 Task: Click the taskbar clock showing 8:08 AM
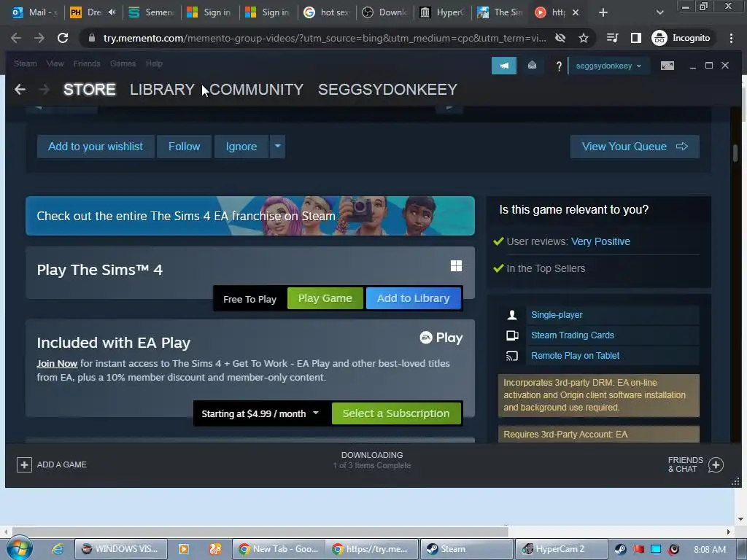tap(710, 550)
